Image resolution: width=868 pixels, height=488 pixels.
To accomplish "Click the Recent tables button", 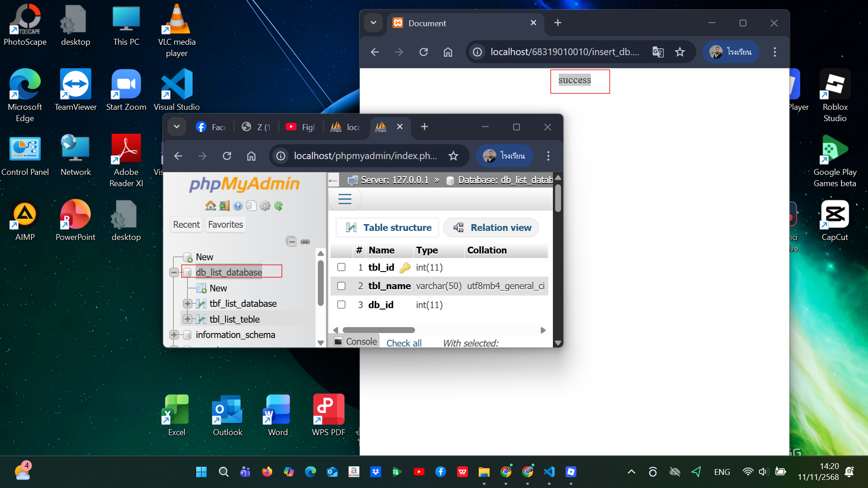I will (186, 225).
